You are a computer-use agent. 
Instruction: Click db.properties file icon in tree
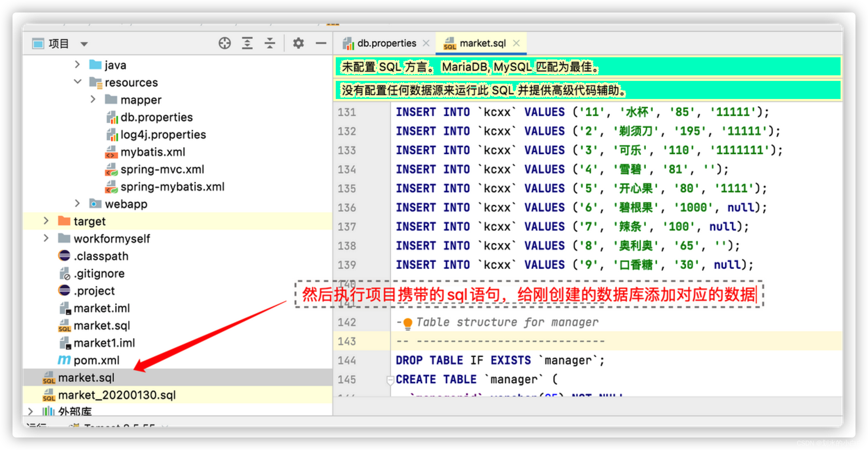pos(112,117)
